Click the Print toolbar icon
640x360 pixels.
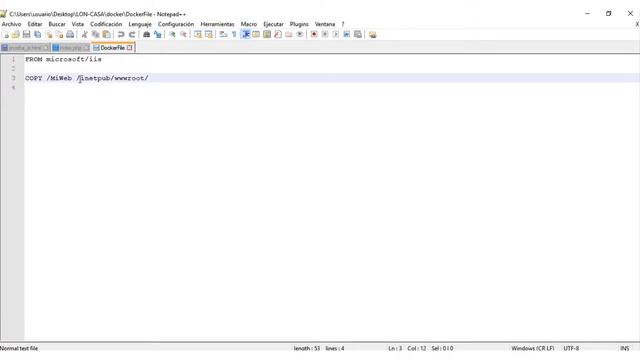pos(70,35)
